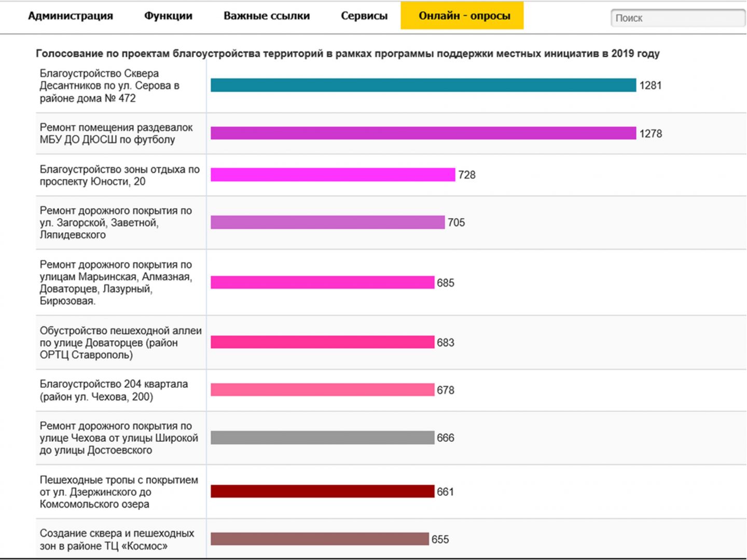Open the Сервисы menu item
The image size is (747, 560).
(x=364, y=16)
